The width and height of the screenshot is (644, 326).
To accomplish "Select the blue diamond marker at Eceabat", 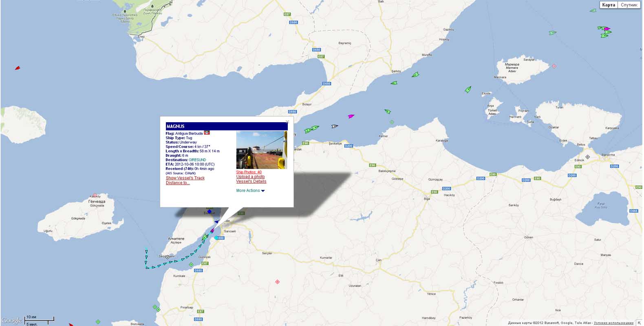I will (210, 211).
